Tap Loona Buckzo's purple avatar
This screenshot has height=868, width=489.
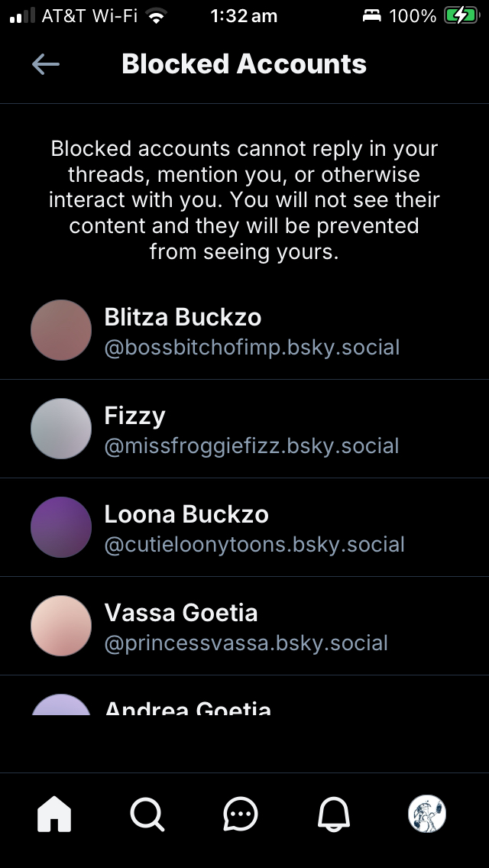coord(61,527)
